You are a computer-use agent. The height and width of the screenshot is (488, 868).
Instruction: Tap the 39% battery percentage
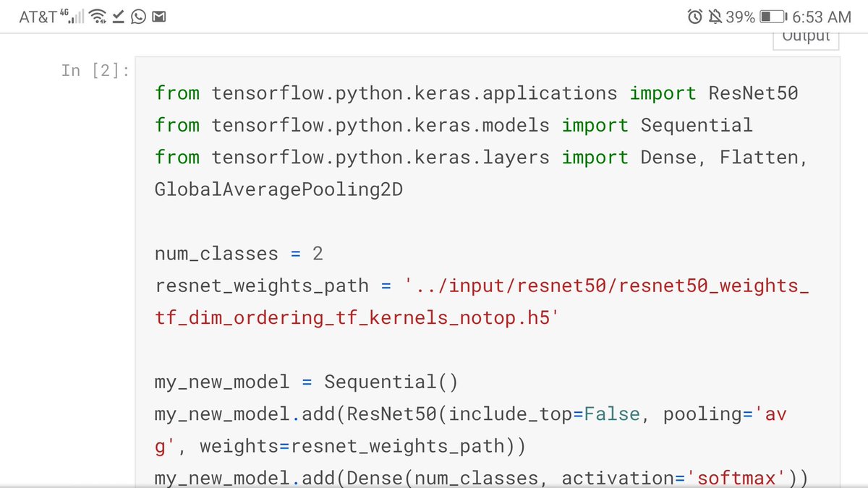point(741,17)
